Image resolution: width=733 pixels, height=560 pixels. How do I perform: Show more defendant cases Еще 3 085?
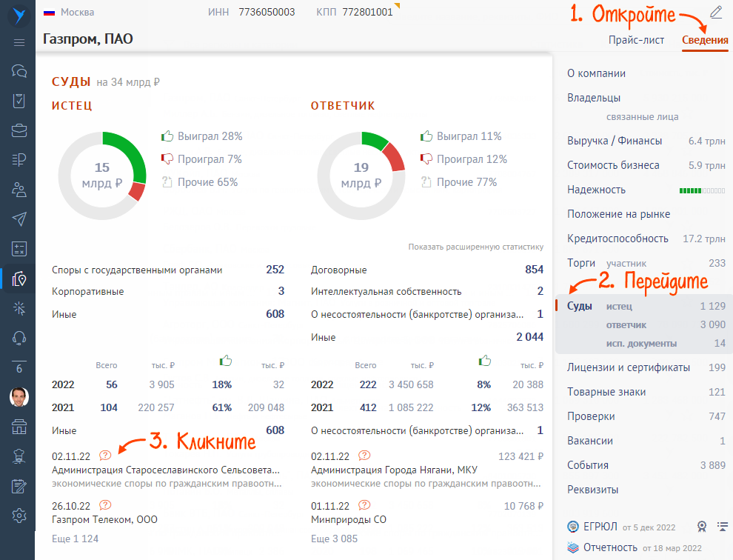coord(334,539)
